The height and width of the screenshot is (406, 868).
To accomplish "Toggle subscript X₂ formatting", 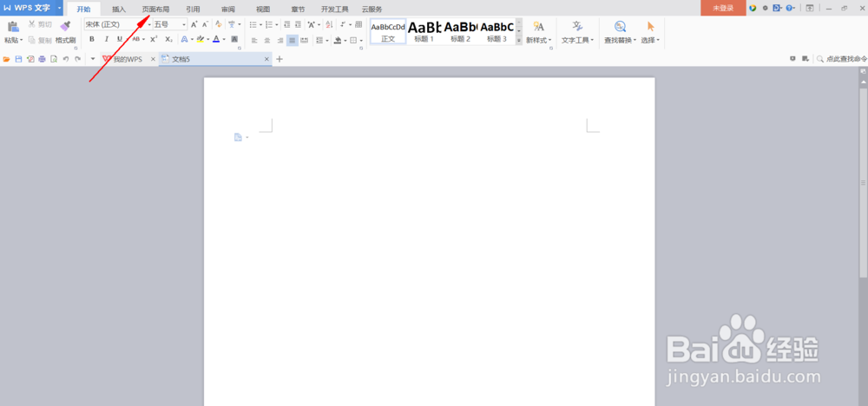I will (x=168, y=39).
